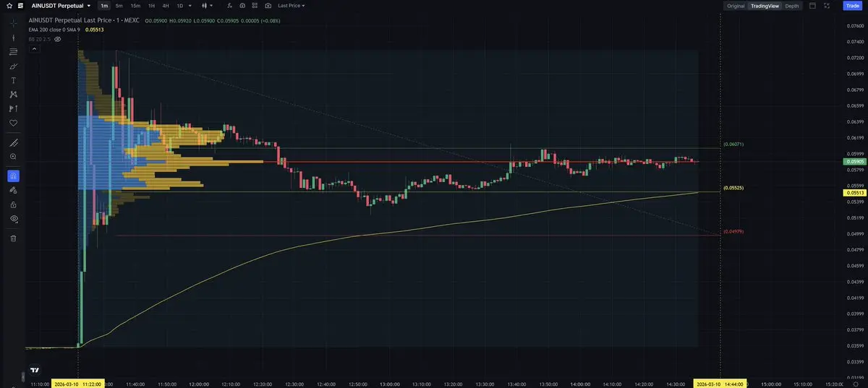
Task: Click the (0.05525) level label
Action: (733, 188)
